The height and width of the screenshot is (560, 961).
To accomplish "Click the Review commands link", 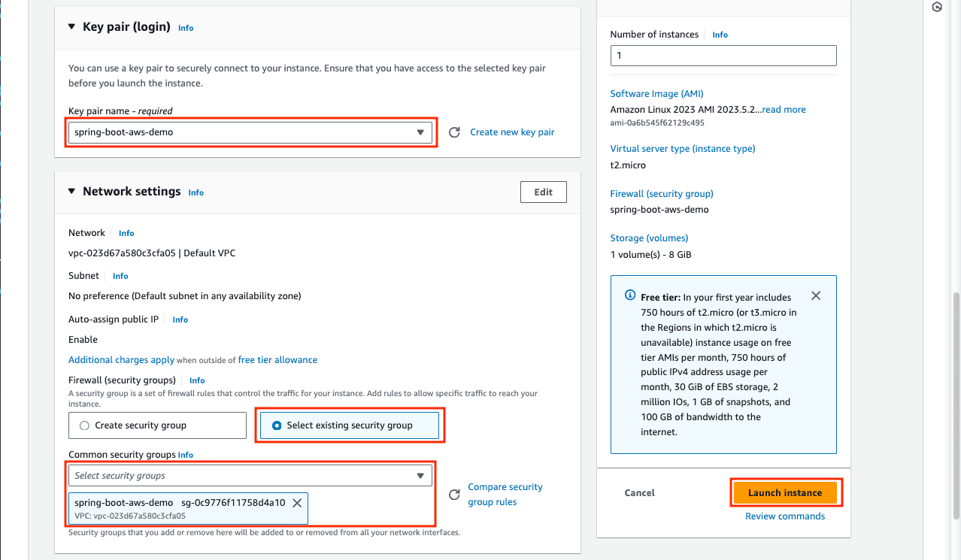I will pos(785,516).
